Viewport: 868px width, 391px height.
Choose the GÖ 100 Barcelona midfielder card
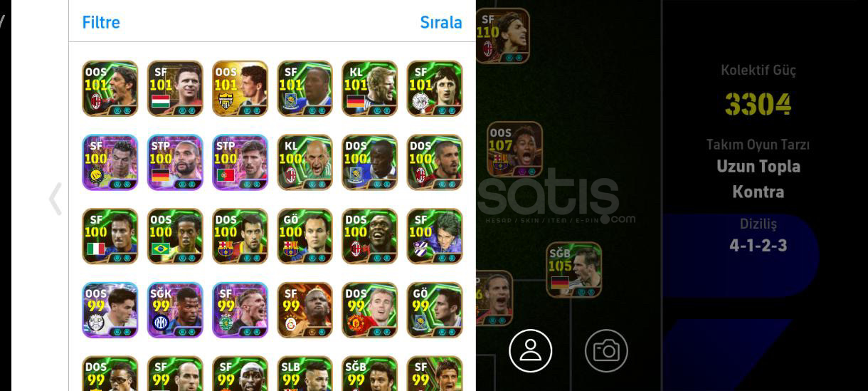[x=305, y=236]
